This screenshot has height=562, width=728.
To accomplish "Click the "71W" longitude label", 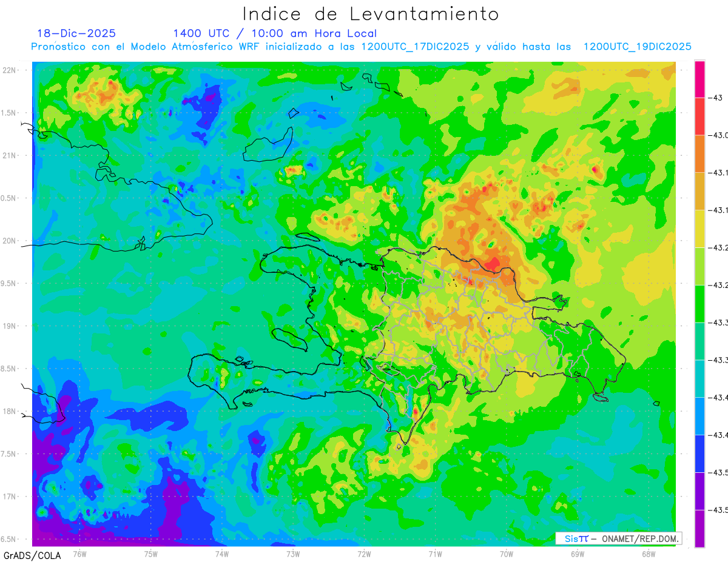I will [435, 554].
